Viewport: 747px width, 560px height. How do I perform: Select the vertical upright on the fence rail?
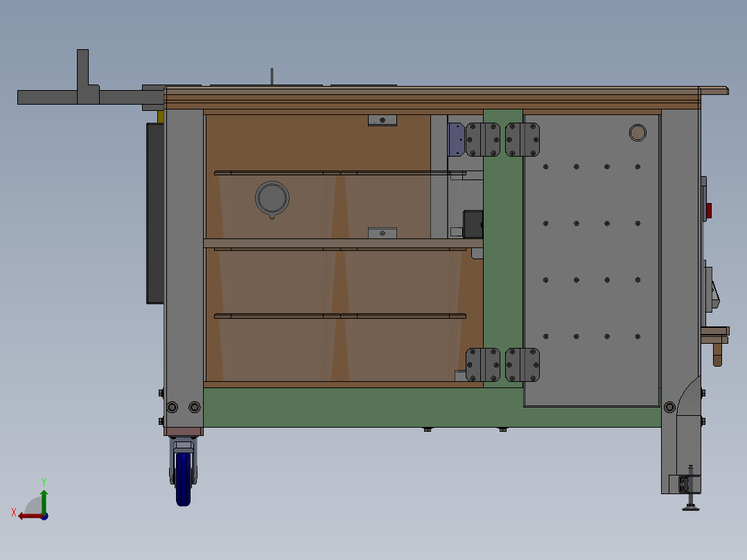coord(83,76)
